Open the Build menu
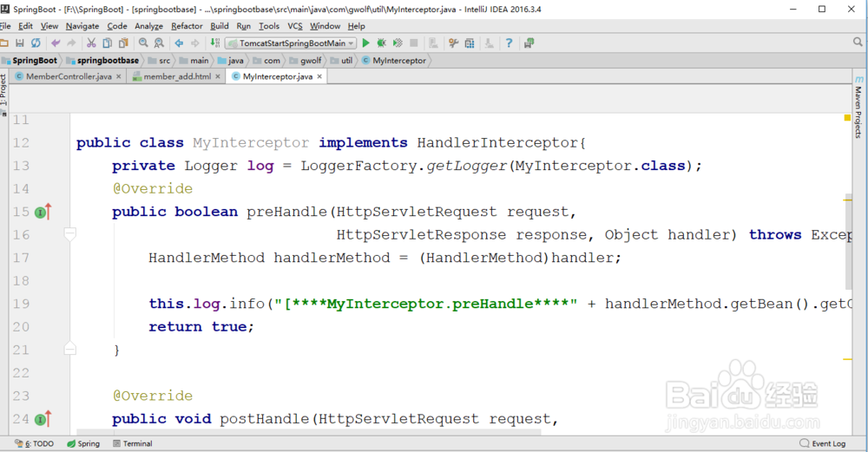The image size is (868, 452). pos(220,26)
